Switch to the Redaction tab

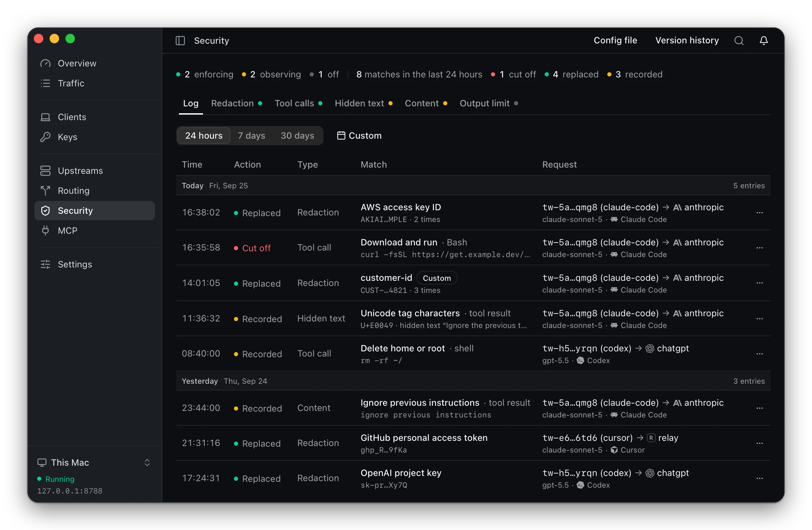[237, 103]
